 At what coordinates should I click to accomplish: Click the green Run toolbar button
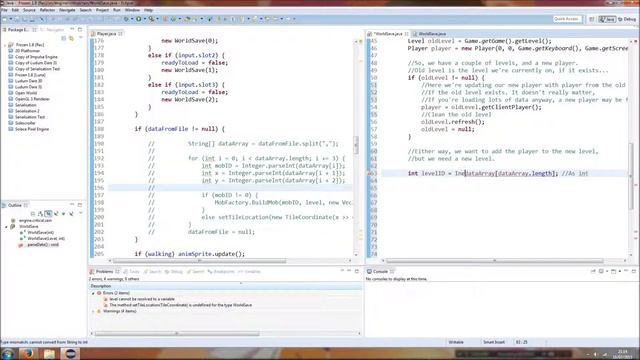139,19
